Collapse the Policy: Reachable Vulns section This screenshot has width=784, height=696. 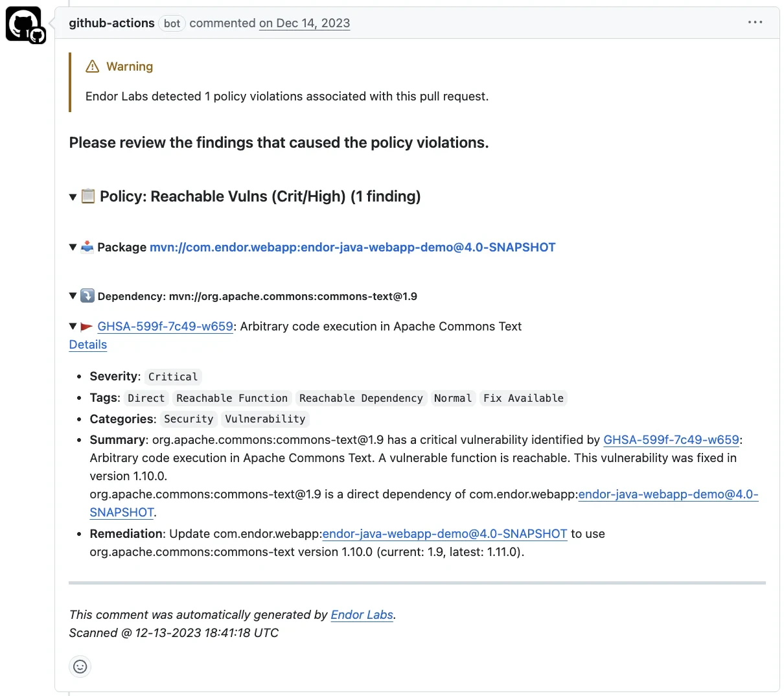[73, 196]
